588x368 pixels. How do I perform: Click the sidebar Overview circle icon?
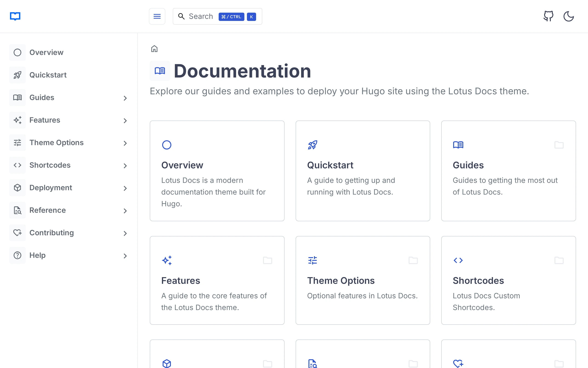(x=17, y=52)
